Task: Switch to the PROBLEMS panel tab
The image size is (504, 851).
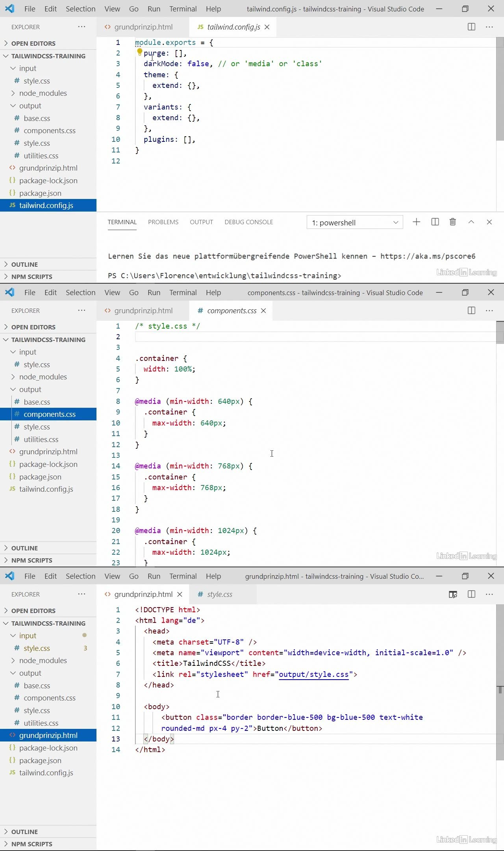Action: (163, 222)
